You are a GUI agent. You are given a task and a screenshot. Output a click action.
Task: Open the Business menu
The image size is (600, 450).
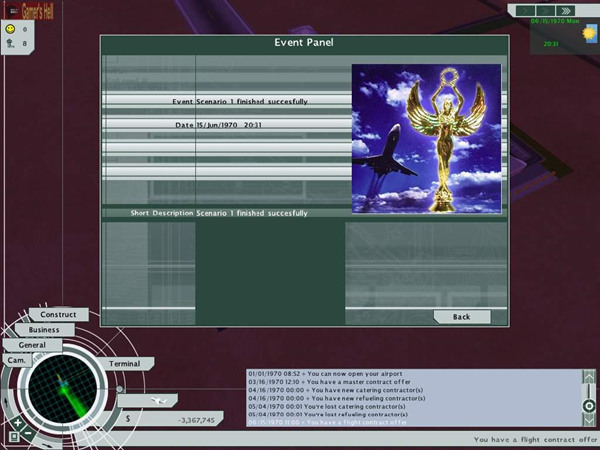(x=43, y=329)
